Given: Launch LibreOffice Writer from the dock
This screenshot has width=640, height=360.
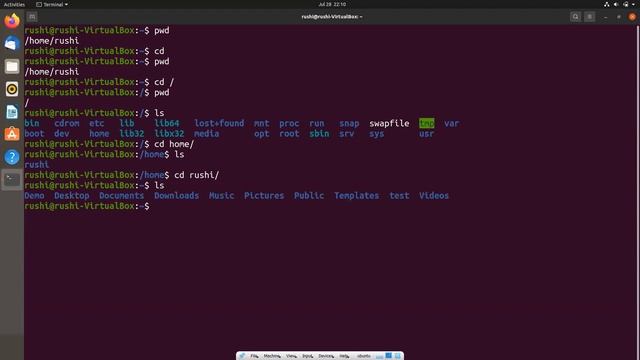Looking at the screenshot, I should [12, 111].
